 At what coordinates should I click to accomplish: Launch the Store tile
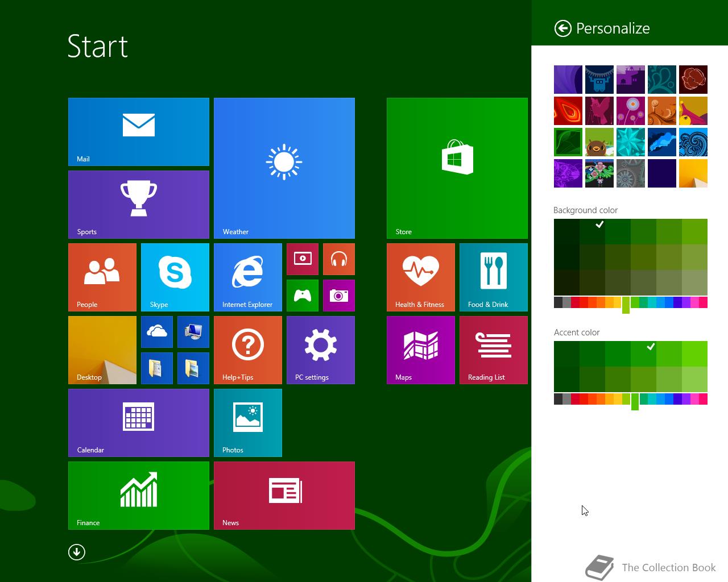click(x=457, y=168)
